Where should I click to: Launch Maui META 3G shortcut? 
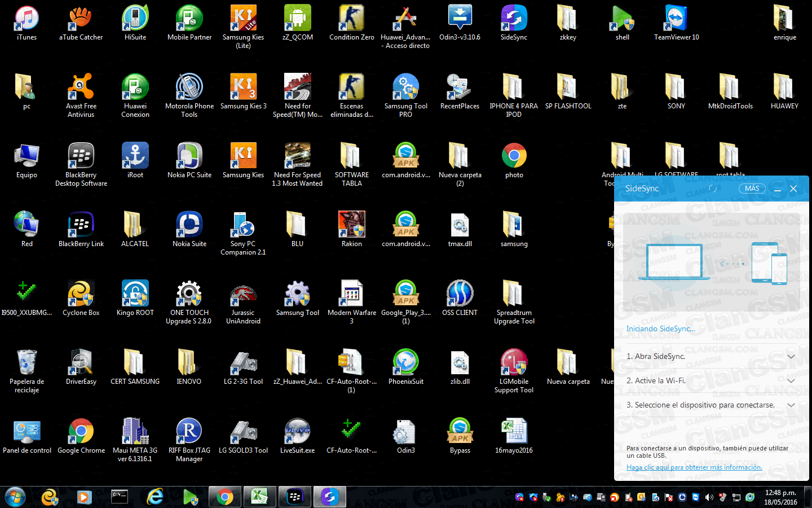(135, 440)
